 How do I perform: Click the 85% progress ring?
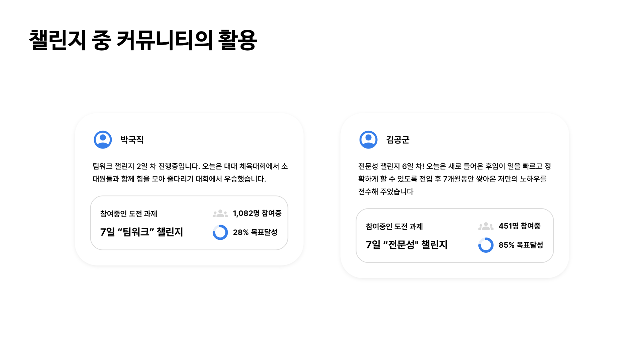[x=486, y=245]
